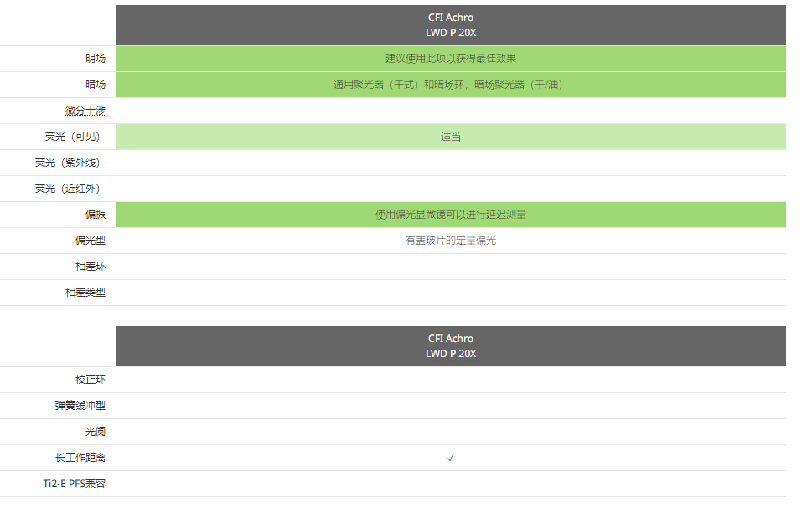The height and width of the screenshot is (508, 812).
Task: Click the 荧光（紫外线）row label
Action: pos(67,163)
